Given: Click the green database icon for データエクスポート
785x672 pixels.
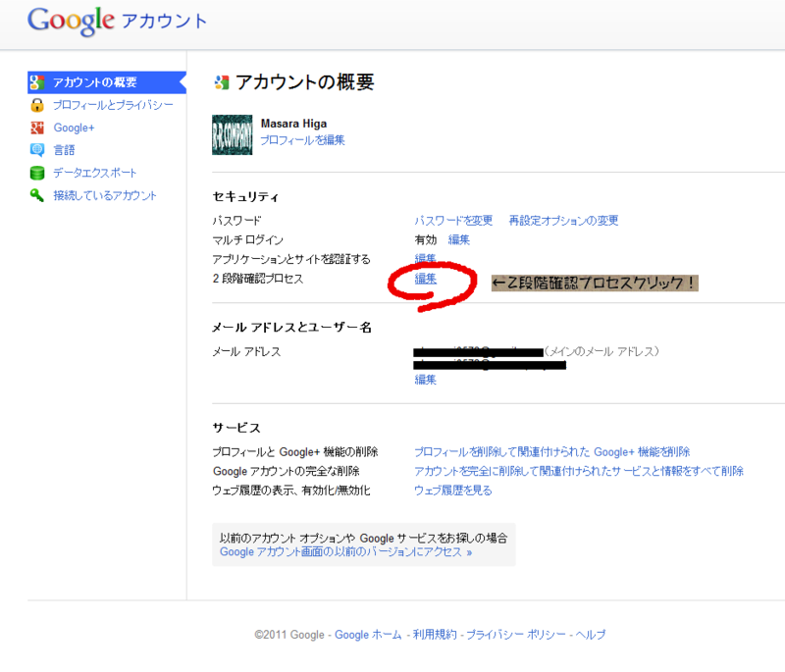Looking at the screenshot, I should tap(37, 173).
